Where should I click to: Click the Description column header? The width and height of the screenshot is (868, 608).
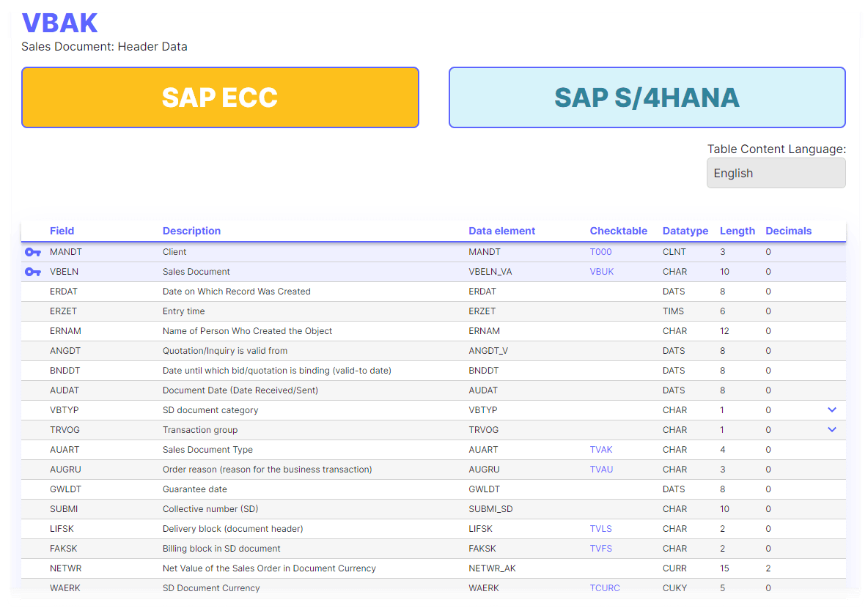191,231
